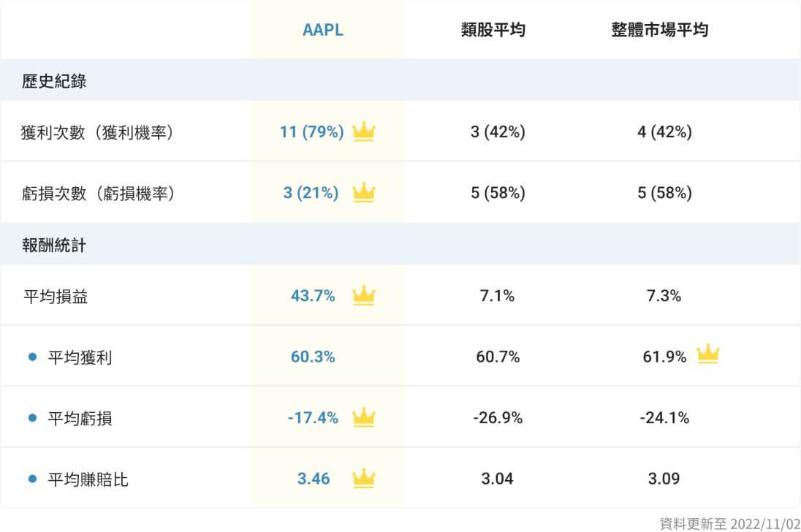
Task: Select the AAPL column header
Action: (x=323, y=30)
